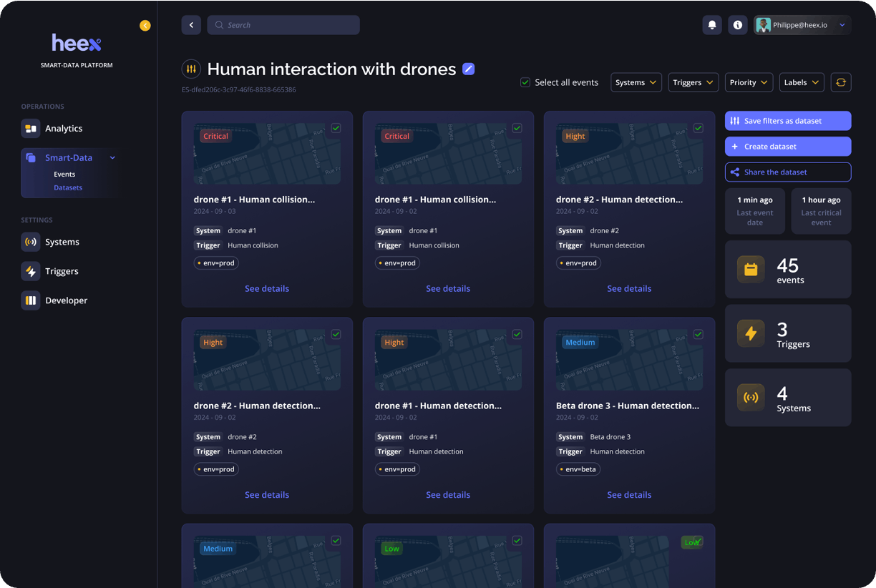The width and height of the screenshot is (876, 588).
Task: Collapse sidebar with yellow arrow icon
Action: [145, 26]
